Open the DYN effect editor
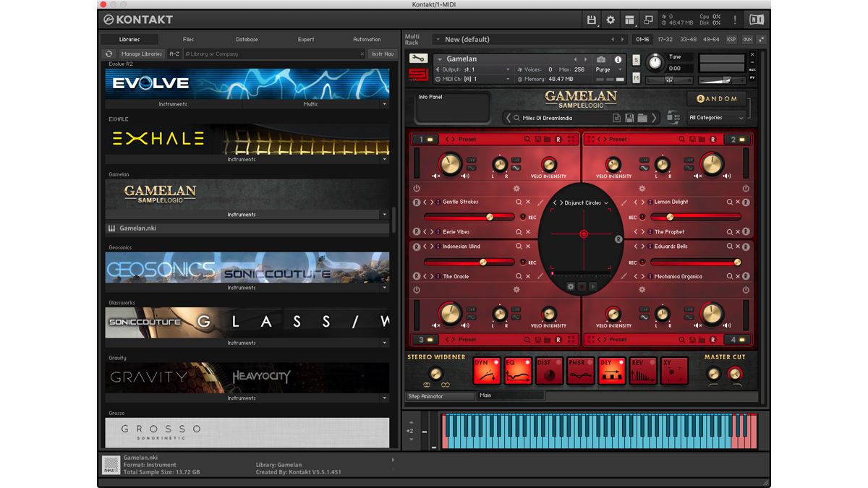 click(x=487, y=370)
